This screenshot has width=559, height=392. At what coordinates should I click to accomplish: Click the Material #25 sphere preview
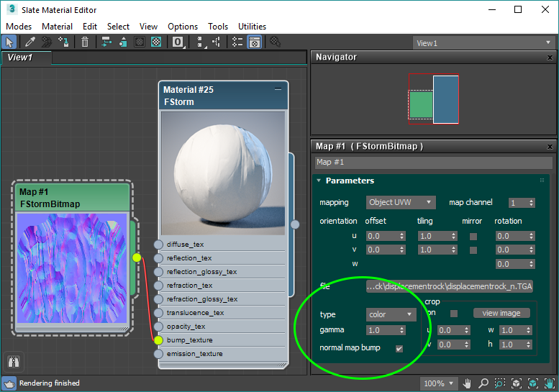coord(223,173)
